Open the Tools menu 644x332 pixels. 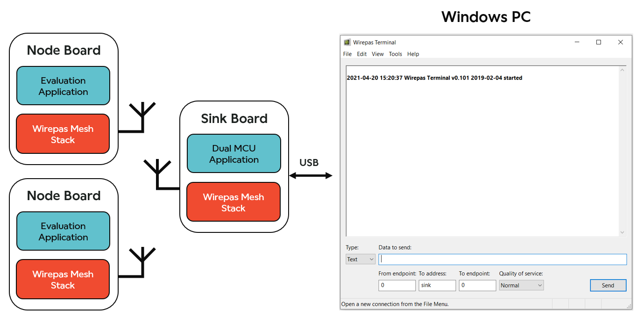click(396, 54)
